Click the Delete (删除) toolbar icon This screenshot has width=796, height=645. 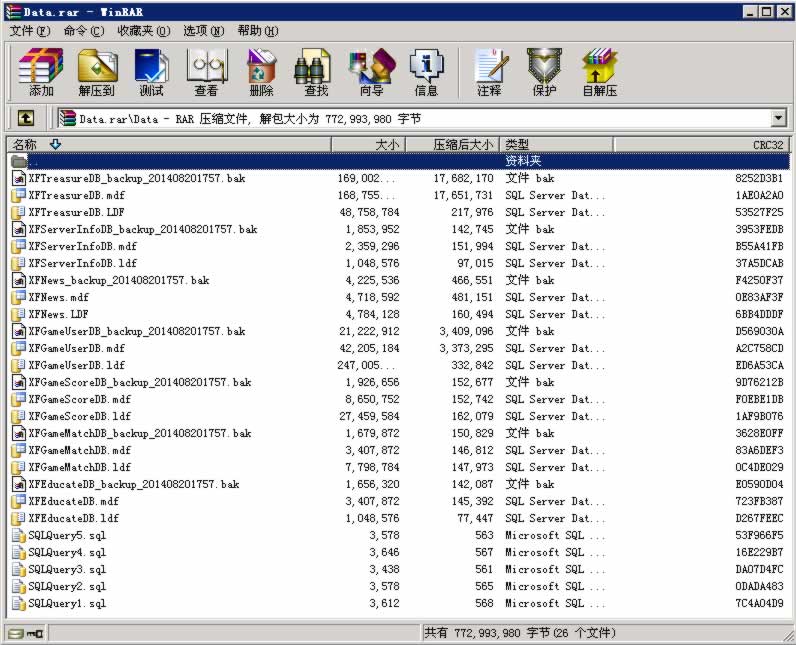261,72
